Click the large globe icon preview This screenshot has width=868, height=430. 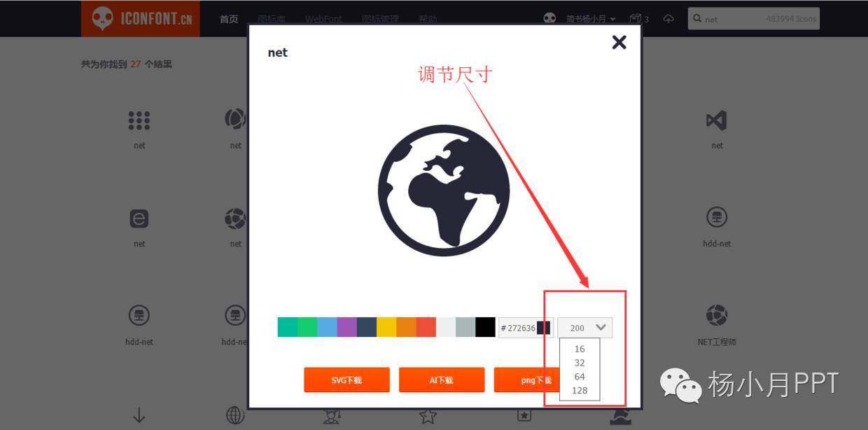tap(444, 190)
